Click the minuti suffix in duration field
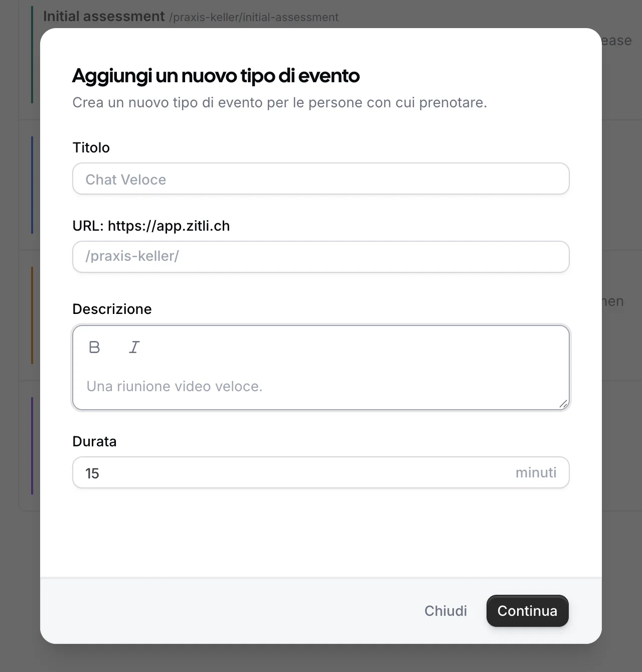Screen dimensions: 642x672 [536, 472]
